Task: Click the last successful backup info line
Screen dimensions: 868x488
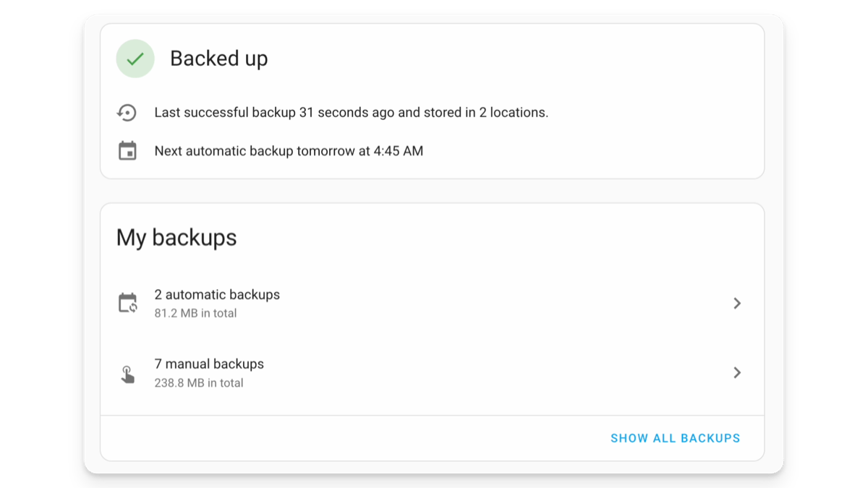Action: point(350,112)
